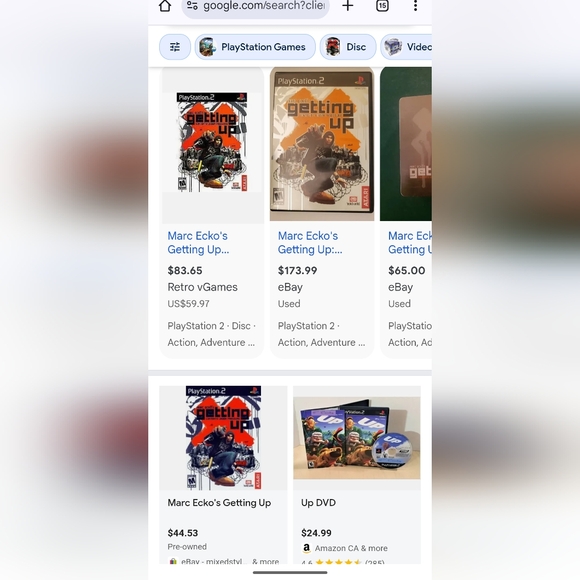Open the $44.53 Marc Ecko's Getting Up listing
This screenshot has height=580, width=580.
coord(219,503)
